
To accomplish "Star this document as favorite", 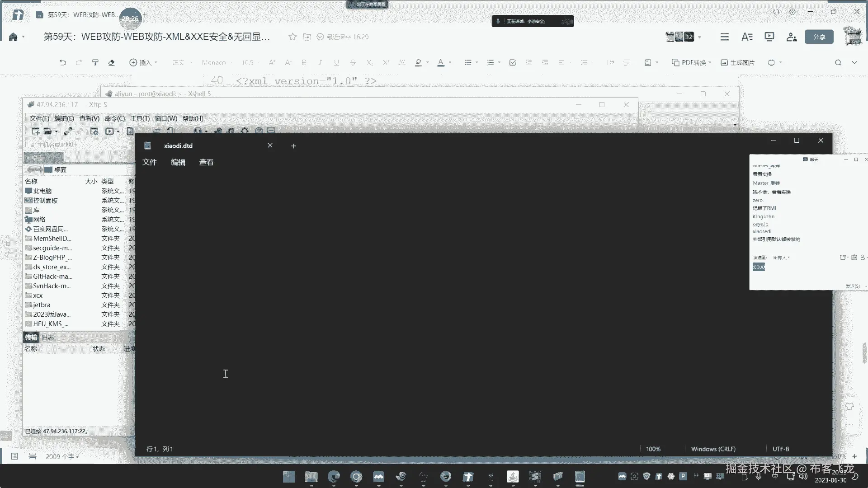I will click(x=292, y=37).
